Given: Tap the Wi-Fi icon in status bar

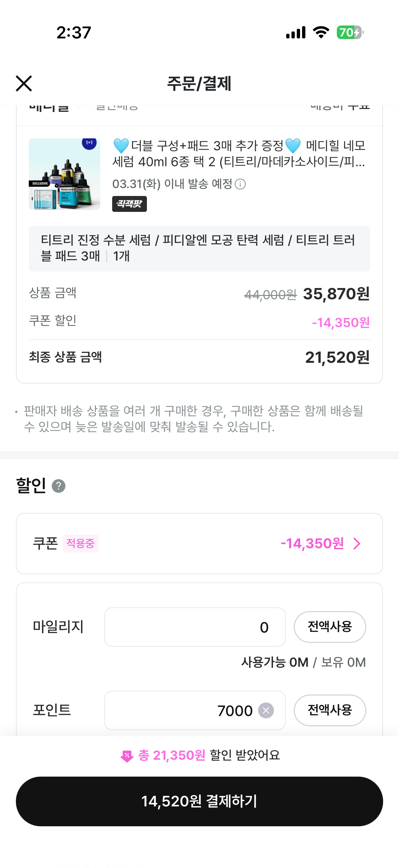Looking at the screenshot, I should point(321,33).
